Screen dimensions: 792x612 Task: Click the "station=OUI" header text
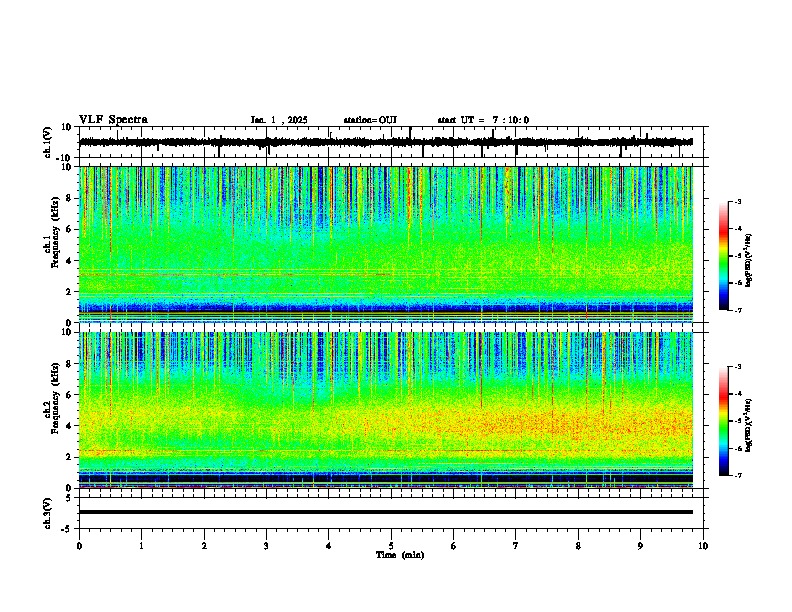(x=370, y=120)
